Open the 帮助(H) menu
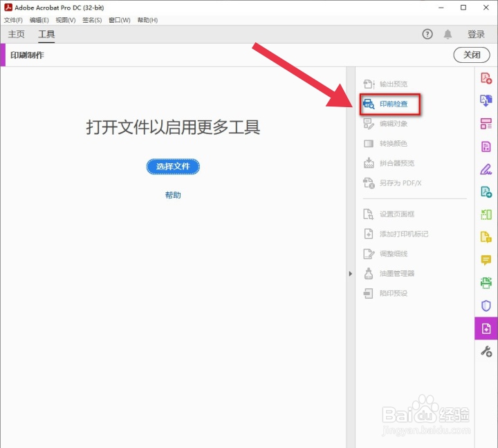498x448 pixels. point(147,20)
